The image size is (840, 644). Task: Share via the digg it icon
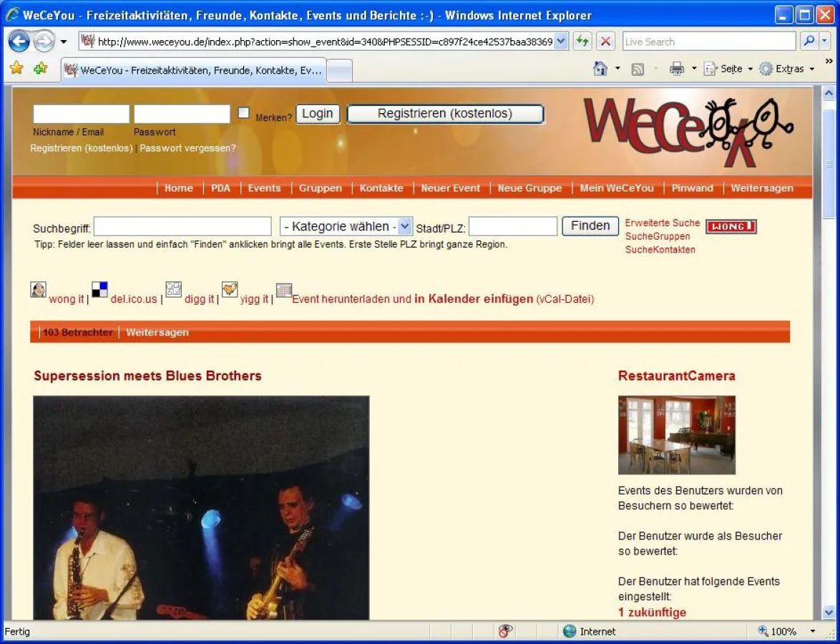click(x=172, y=290)
